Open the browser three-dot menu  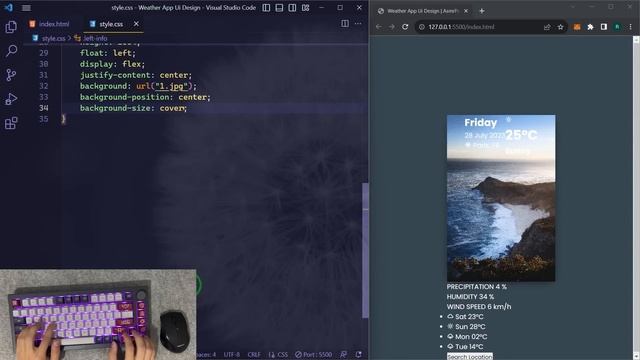click(631, 27)
